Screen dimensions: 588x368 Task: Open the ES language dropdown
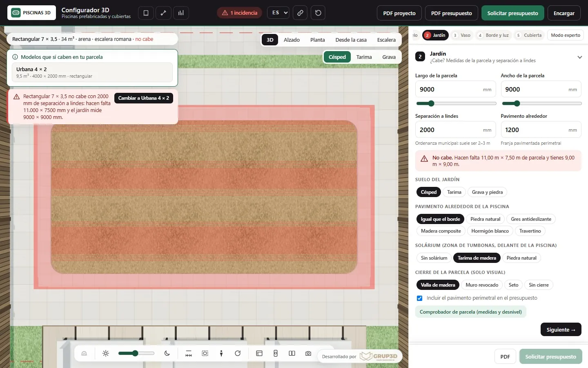coord(278,13)
